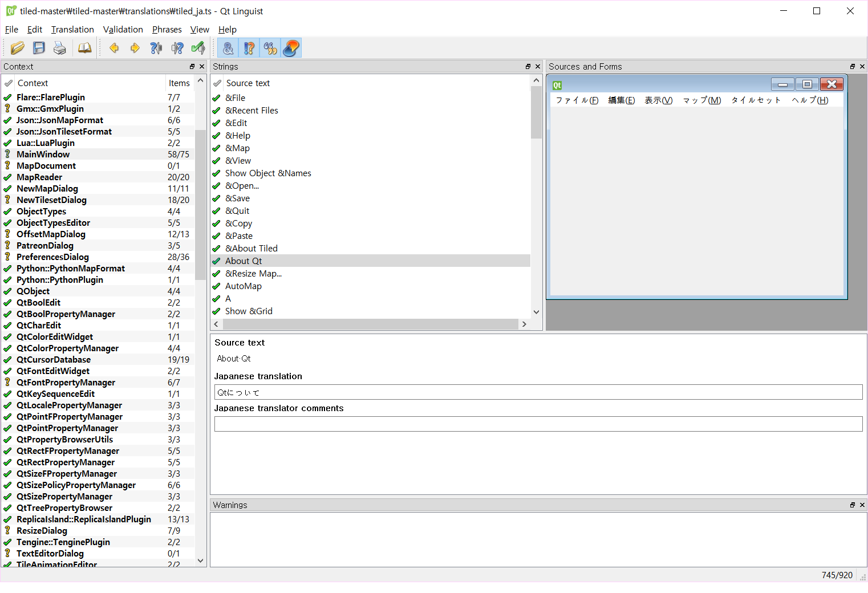
Task: Open the Help menu
Action: pyautogui.click(x=228, y=30)
